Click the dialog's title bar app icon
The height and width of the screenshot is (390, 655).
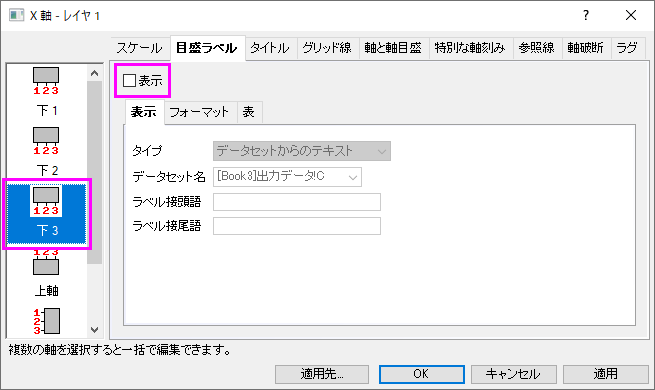coord(17,15)
